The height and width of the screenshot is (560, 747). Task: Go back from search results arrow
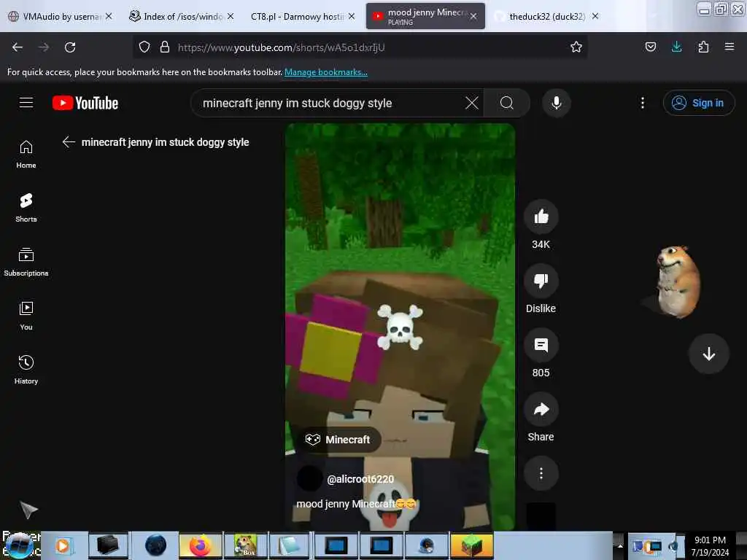pyautogui.click(x=69, y=142)
